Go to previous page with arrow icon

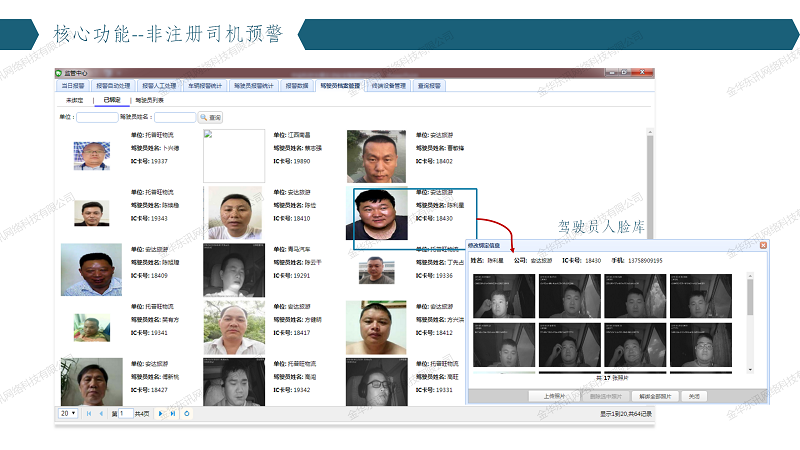[x=100, y=413]
